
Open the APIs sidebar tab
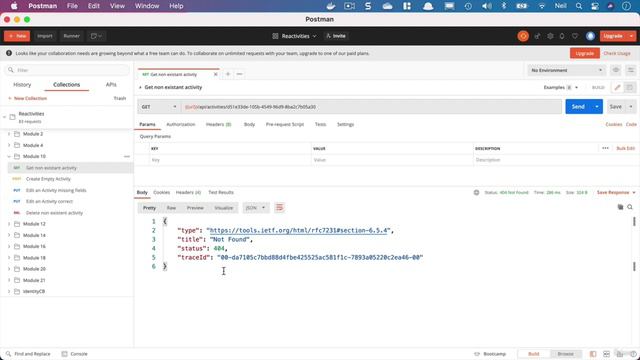[111, 84]
